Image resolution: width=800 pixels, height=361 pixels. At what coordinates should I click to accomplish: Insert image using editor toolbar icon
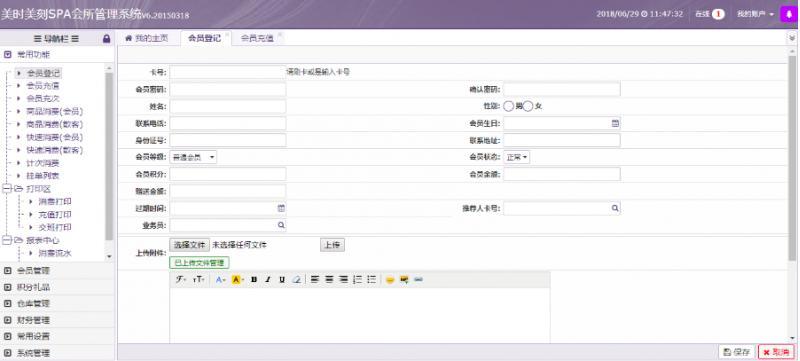click(404, 279)
